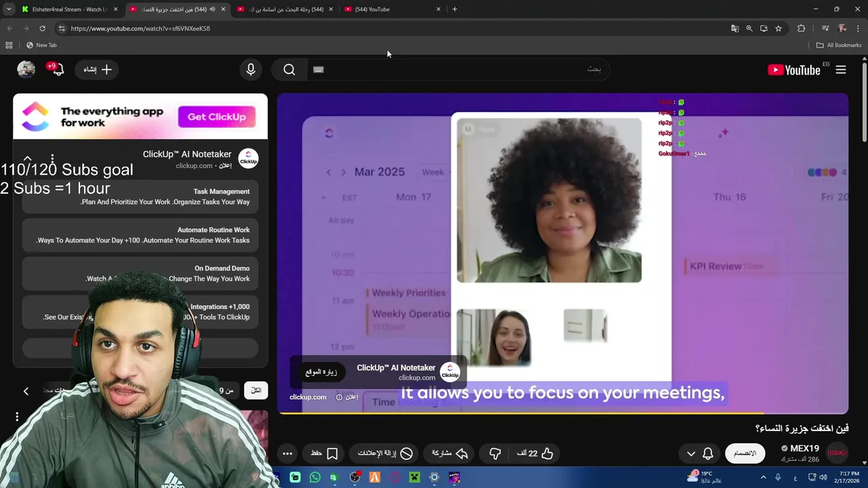This screenshot has height=488, width=868.
Task: Click the Get ClickUp button
Action: click(x=216, y=117)
